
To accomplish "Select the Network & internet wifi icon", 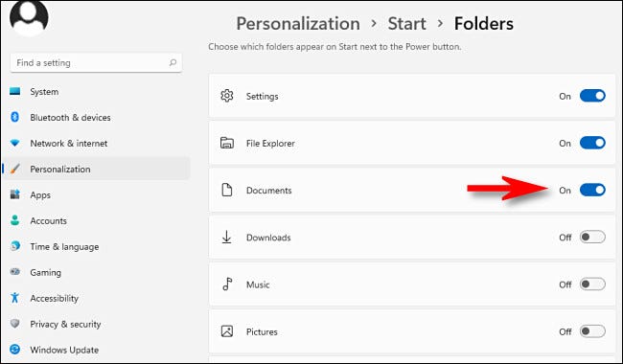I will tap(14, 143).
